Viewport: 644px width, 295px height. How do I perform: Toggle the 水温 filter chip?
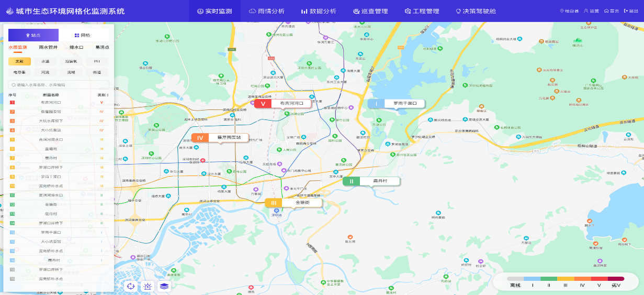46,61
